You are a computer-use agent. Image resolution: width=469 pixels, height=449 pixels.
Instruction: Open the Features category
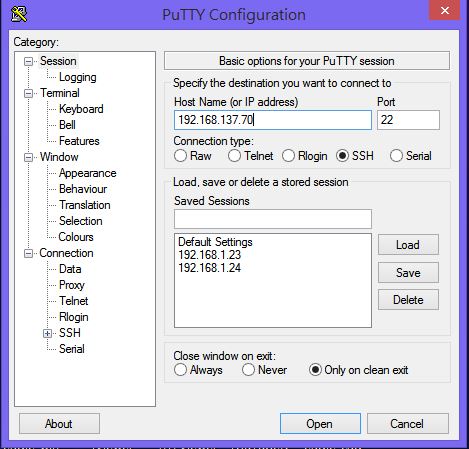tap(79, 141)
